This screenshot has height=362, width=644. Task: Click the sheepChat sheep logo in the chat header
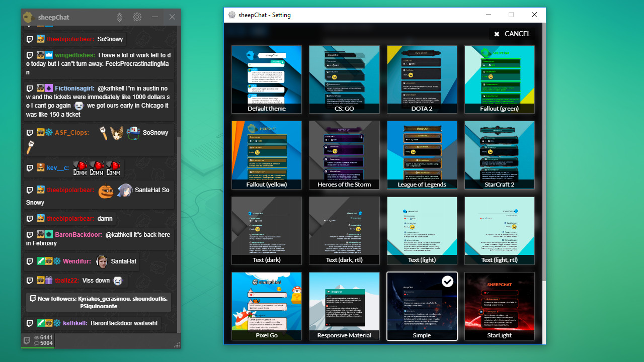(x=29, y=17)
